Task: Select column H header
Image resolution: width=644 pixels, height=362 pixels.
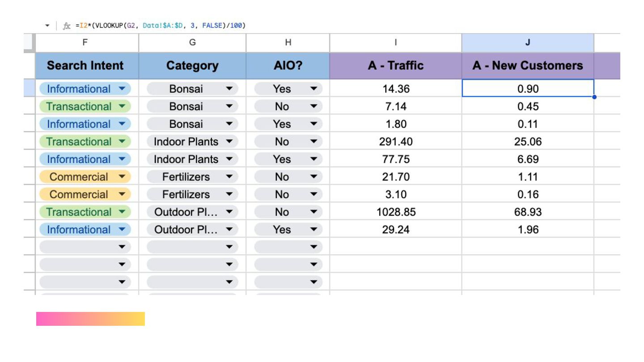Action: pyautogui.click(x=288, y=42)
